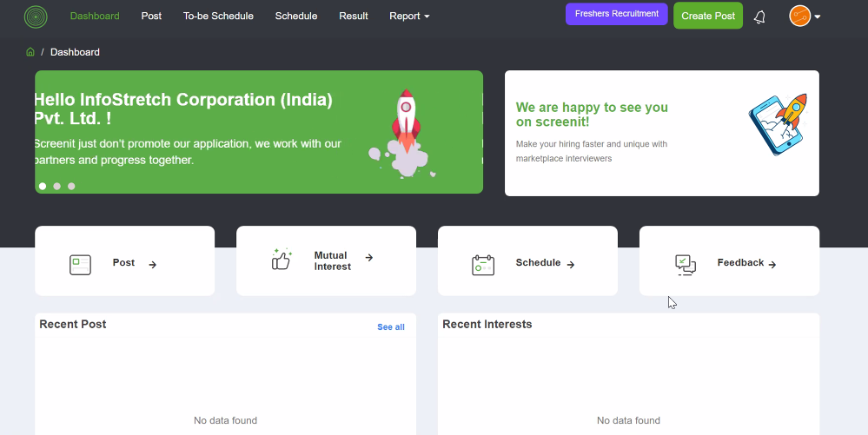Open the To-be Schedule nav item
This screenshot has height=435, width=868.
[218, 16]
